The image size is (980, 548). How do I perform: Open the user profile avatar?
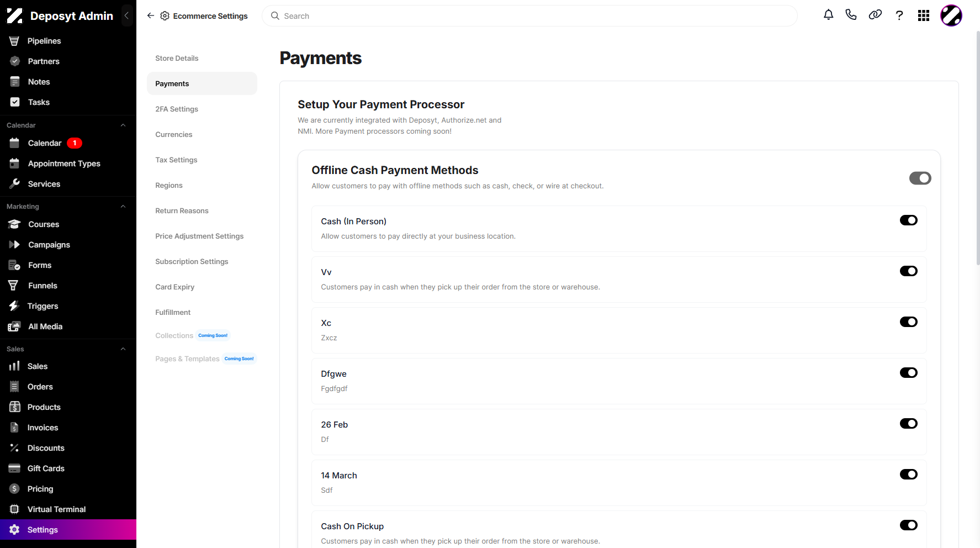point(951,15)
